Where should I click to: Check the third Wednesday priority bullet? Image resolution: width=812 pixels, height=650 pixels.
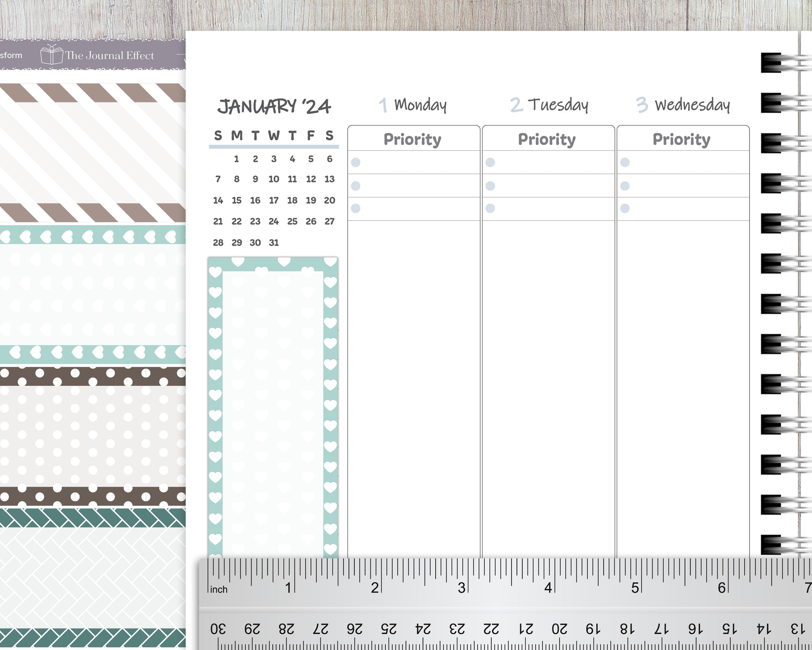pyautogui.click(x=625, y=208)
